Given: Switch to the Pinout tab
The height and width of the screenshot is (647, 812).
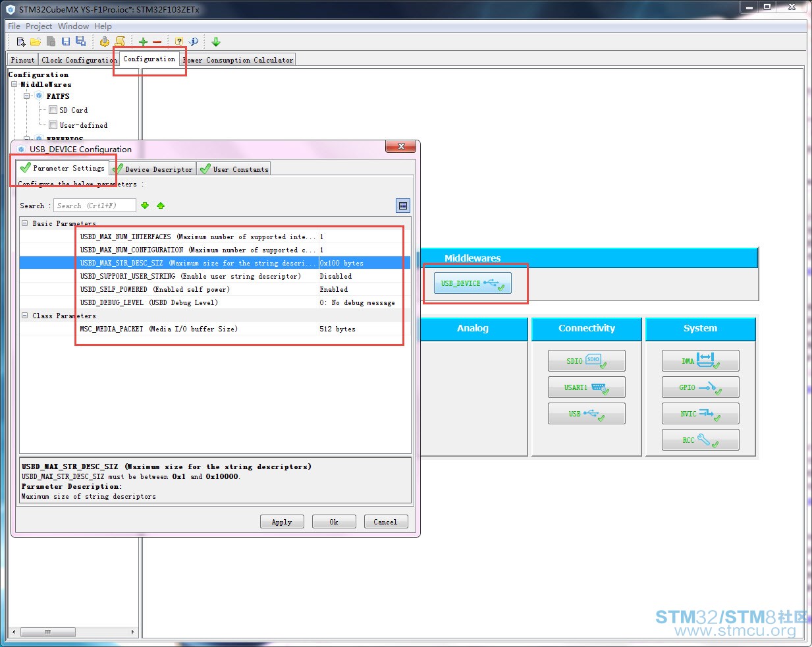Looking at the screenshot, I should [x=22, y=60].
